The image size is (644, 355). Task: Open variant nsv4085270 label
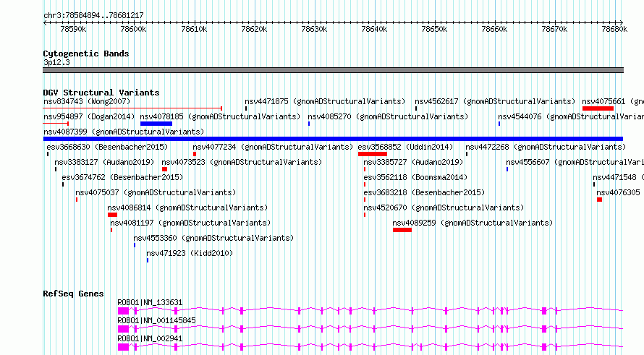click(x=388, y=116)
